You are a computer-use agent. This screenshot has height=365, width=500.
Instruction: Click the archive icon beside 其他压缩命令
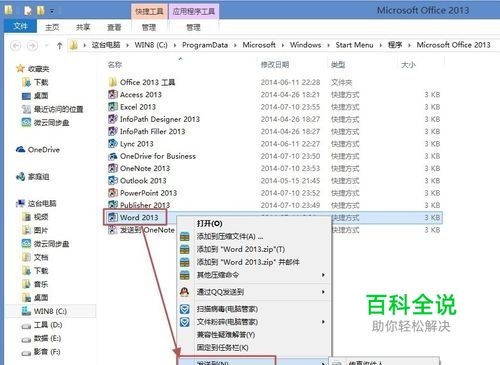coord(185,275)
